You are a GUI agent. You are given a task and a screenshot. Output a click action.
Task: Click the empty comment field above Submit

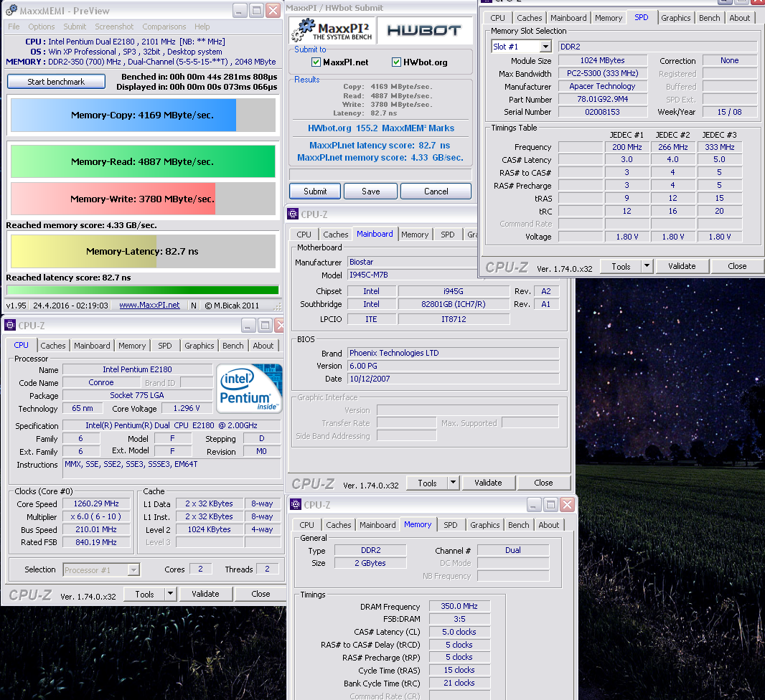380,174
